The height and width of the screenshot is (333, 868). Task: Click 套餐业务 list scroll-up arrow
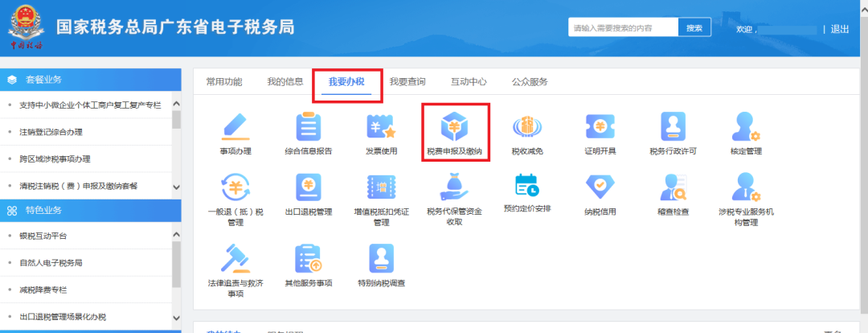[x=176, y=104]
